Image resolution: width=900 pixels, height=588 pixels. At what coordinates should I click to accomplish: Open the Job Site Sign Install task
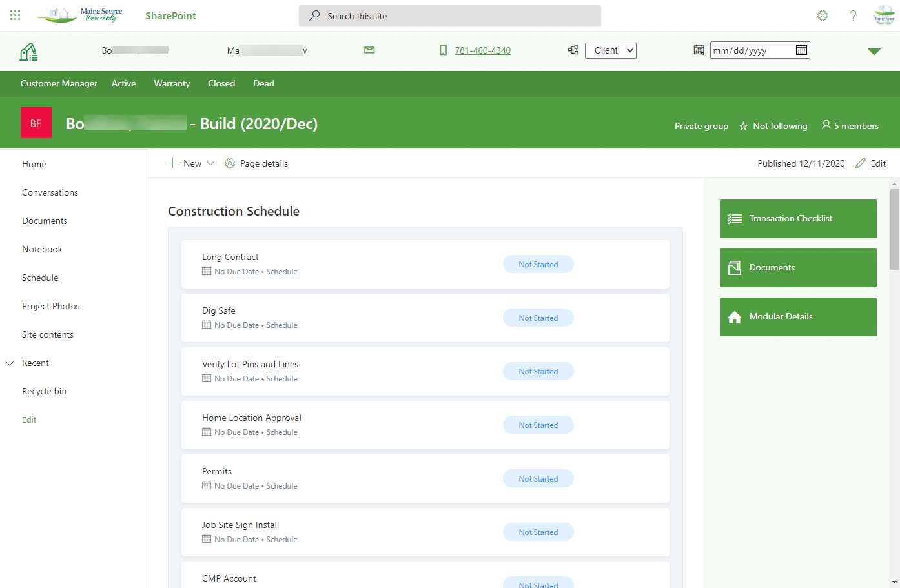(425, 532)
